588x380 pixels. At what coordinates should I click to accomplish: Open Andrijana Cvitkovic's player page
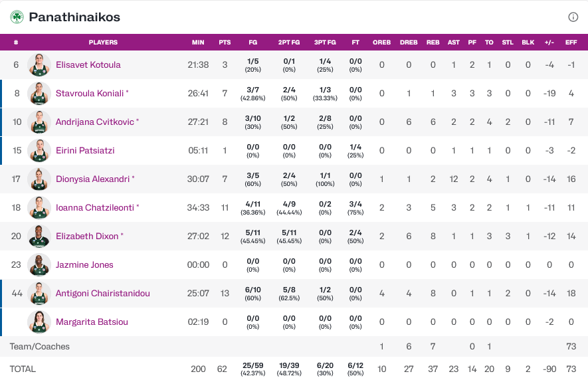pos(95,122)
